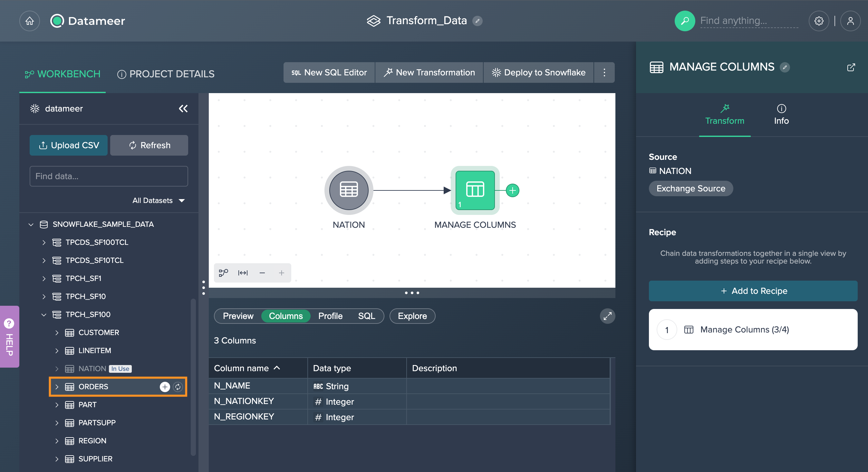Expand the CUSTOMER dataset entry
Image resolution: width=868 pixels, height=472 pixels.
click(57, 332)
